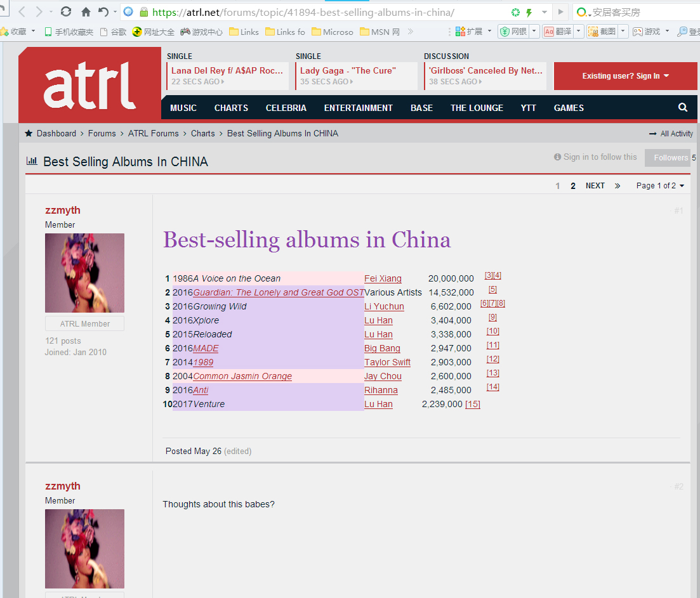Click the browser undo arrow icon
Image resolution: width=700 pixels, height=598 pixels.
(x=103, y=11)
